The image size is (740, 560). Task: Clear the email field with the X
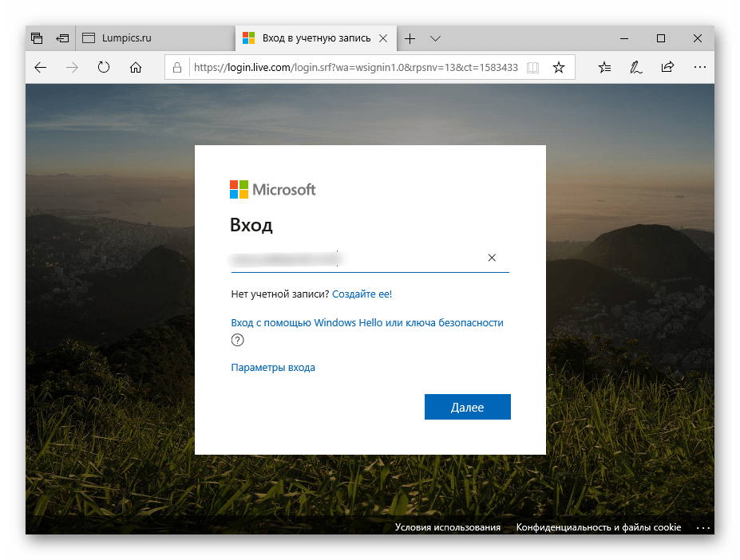[x=492, y=258]
